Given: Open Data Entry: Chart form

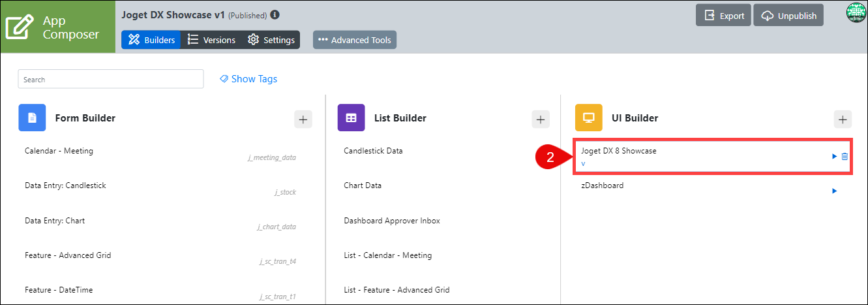Looking at the screenshot, I should pyautogui.click(x=55, y=221).
